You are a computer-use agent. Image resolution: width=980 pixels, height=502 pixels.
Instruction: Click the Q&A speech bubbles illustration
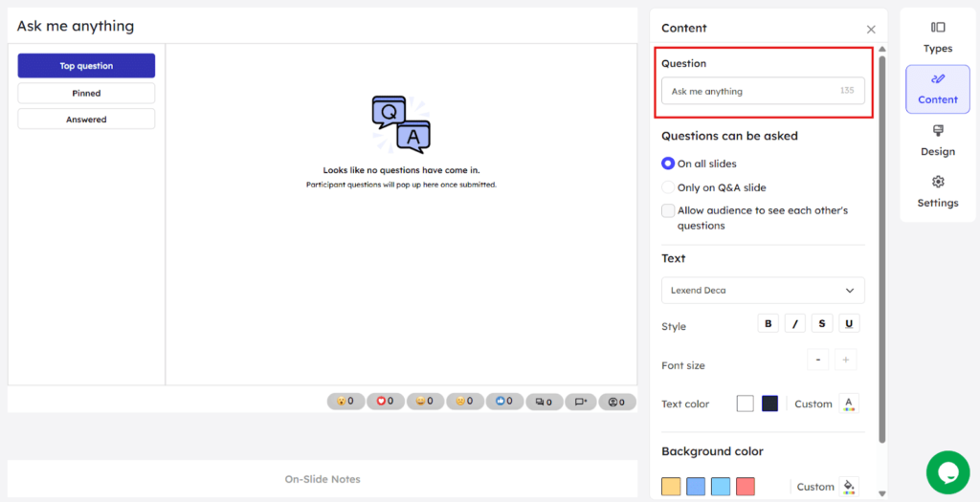401,124
